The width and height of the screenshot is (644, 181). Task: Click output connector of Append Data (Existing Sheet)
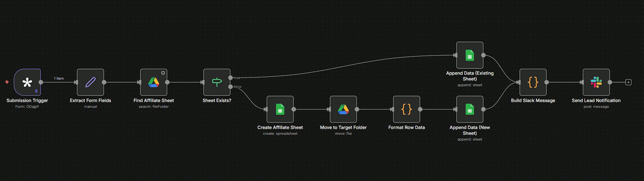[484, 55]
